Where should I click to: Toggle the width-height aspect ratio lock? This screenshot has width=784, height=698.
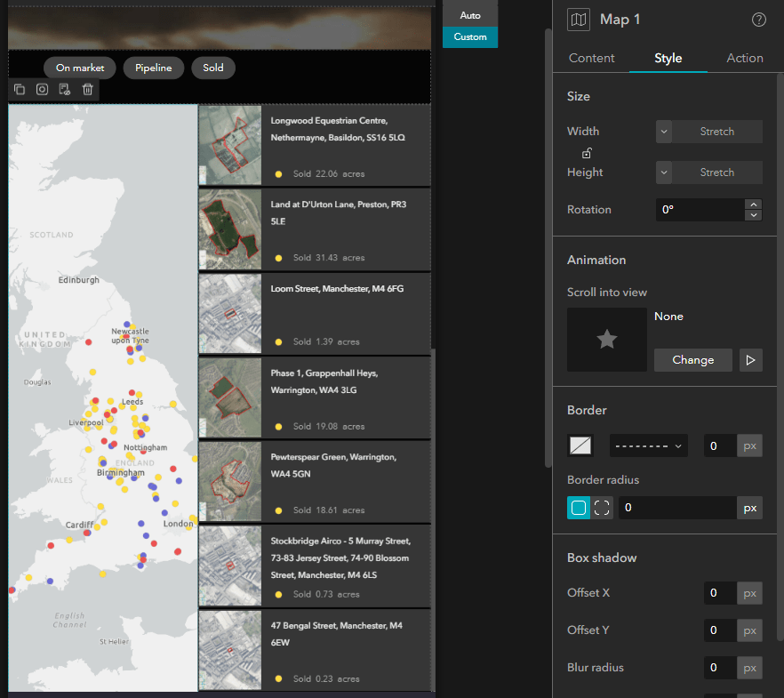tap(587, 153)
